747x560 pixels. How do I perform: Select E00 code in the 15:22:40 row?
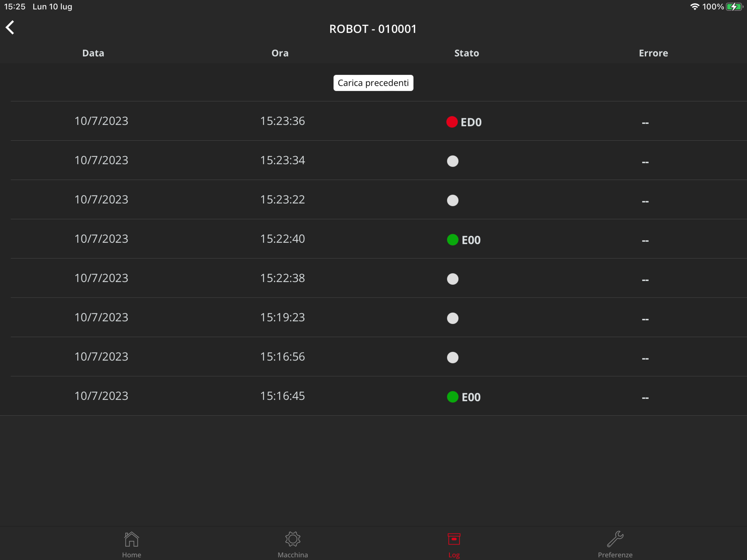pos(471,240)
